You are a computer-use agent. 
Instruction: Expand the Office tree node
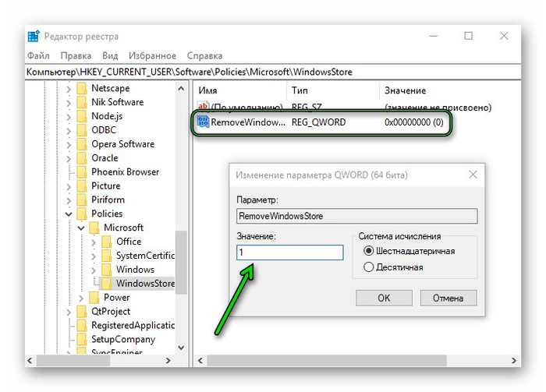click(x=94, y=242)
